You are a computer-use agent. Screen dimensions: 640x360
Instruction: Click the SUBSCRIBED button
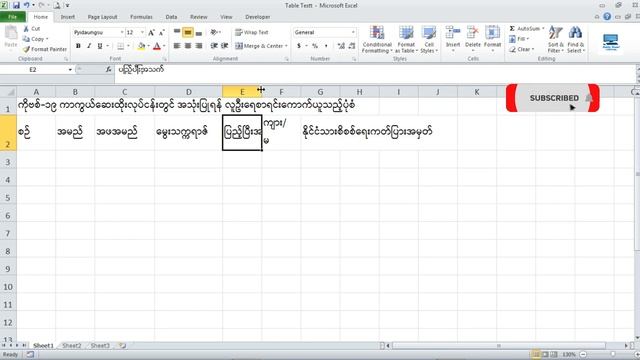pos(553,98)
